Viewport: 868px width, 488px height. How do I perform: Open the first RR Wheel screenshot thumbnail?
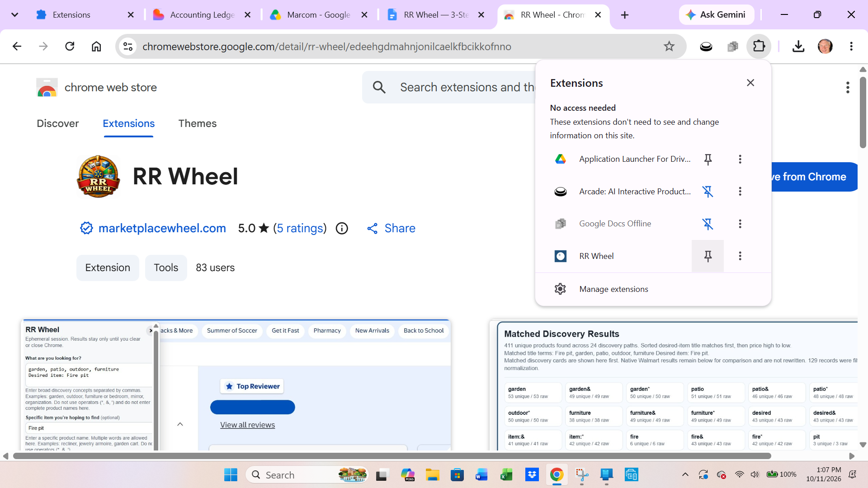(x=236, y=385)
